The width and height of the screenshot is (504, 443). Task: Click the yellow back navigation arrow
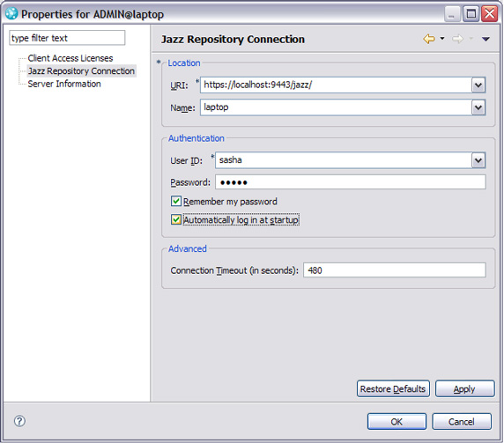point(429,39)
